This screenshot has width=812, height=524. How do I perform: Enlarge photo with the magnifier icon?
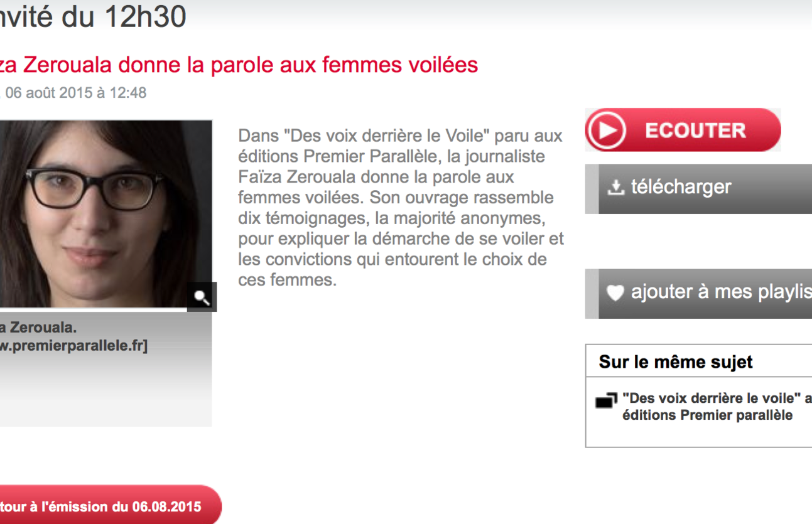(x=202, y=297)
